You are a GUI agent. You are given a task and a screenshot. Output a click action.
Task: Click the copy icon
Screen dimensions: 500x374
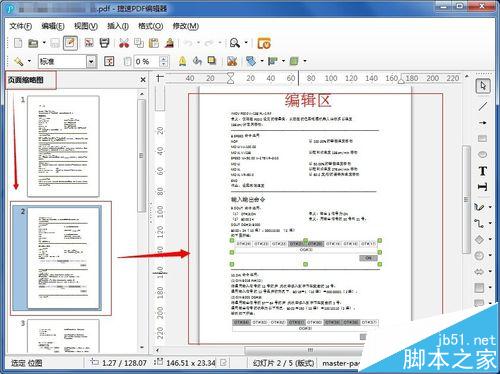pyautogui.click(x=139, y=43)
